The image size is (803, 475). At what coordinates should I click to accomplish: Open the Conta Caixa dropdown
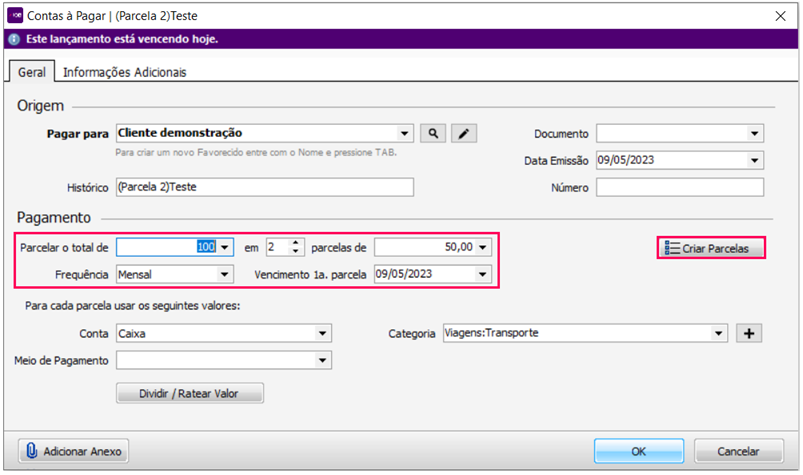click(323, 334)
